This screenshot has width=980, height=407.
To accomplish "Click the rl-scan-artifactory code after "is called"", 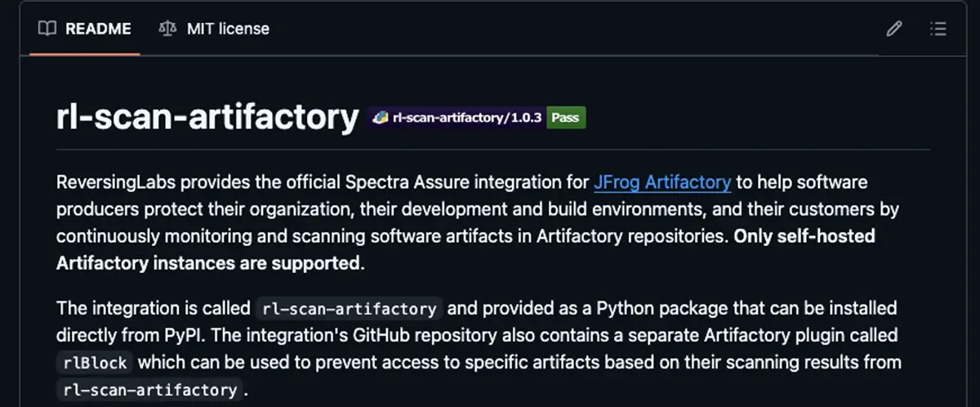I will [350, 309].
